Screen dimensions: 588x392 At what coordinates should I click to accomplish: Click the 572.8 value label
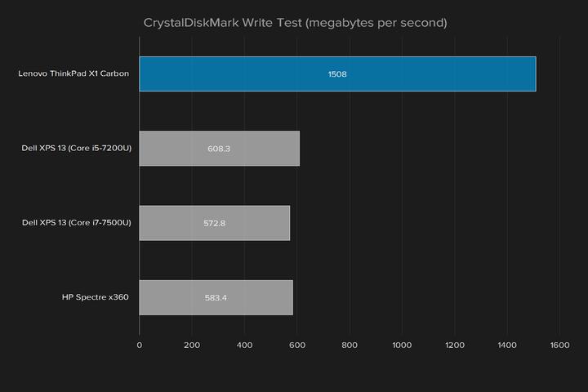(214, 223)
